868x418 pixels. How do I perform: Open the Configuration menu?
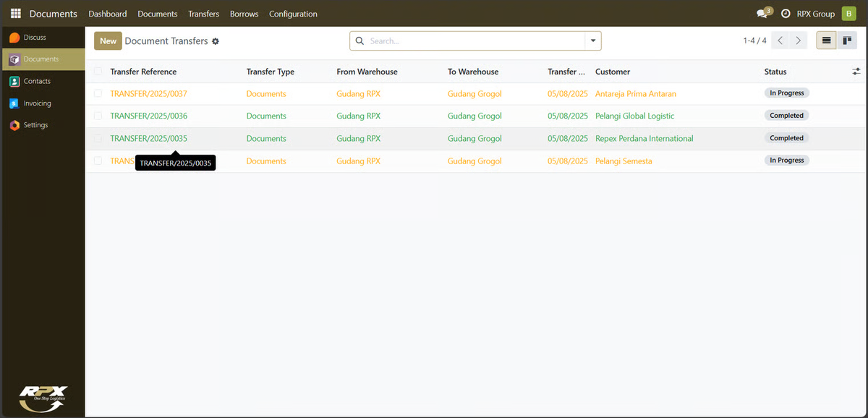coord(293,14)
